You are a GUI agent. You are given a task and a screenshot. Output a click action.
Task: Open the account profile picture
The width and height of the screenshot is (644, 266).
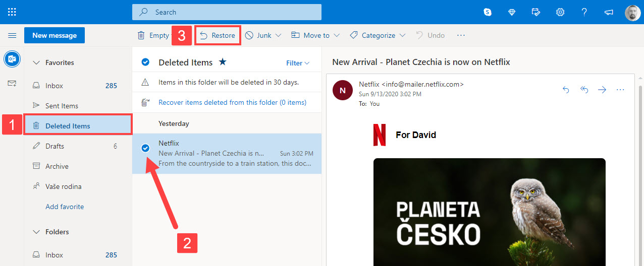coord(632,12)
